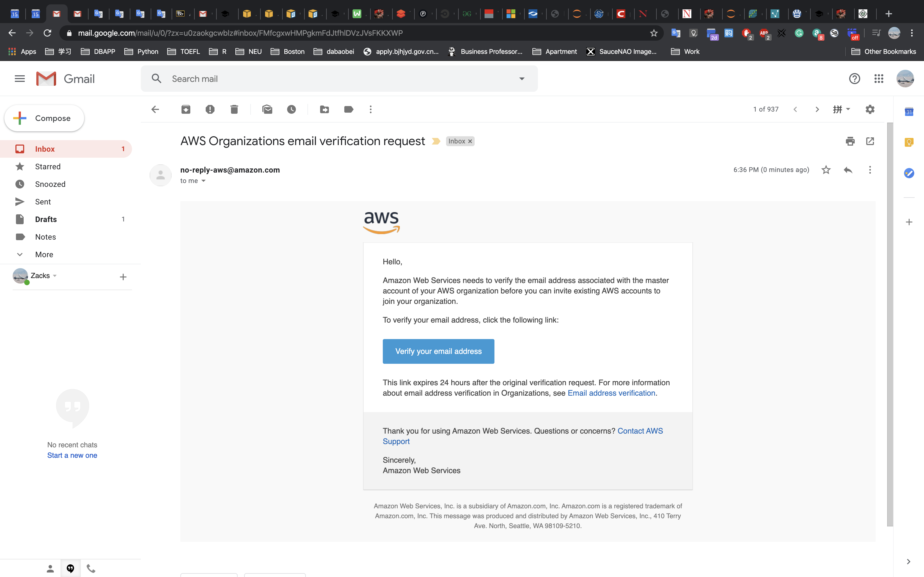Open the Labels icon in the toolbar

pos(349,110)
